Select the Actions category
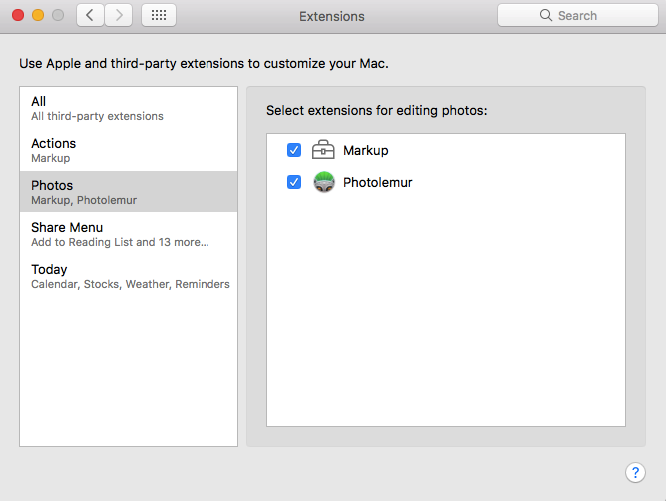The height and width of the screenshot is (501, 666). 128,150
